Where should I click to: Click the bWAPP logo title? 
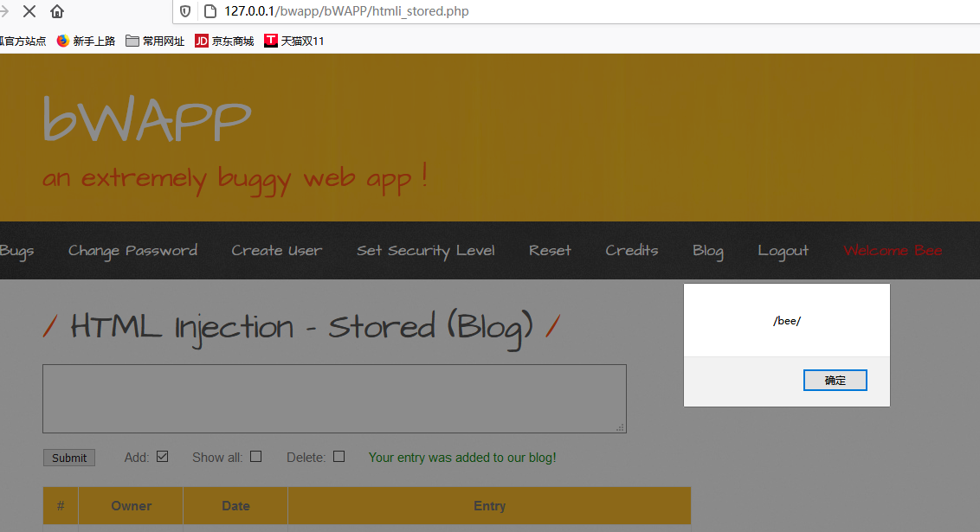coord(147,119)
